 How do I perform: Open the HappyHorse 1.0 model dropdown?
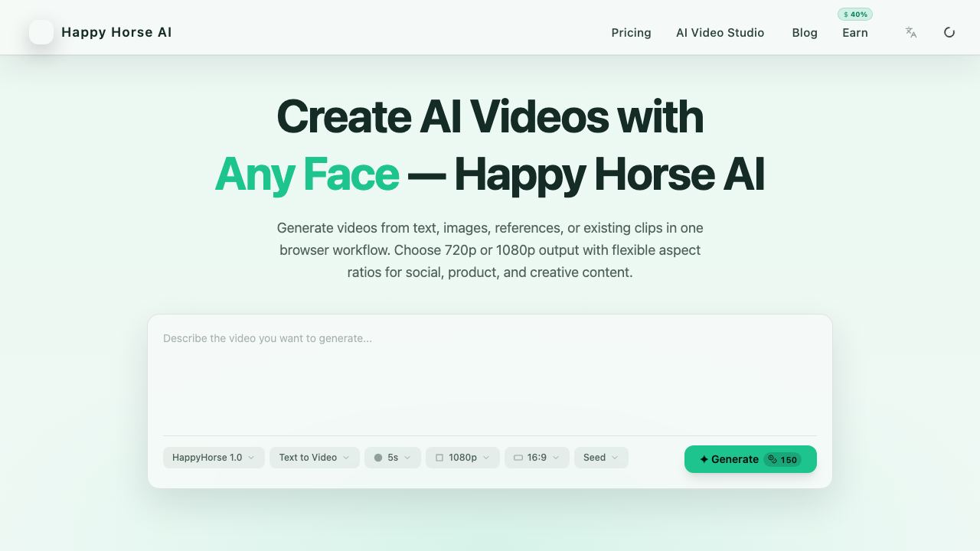coord(214,458)
